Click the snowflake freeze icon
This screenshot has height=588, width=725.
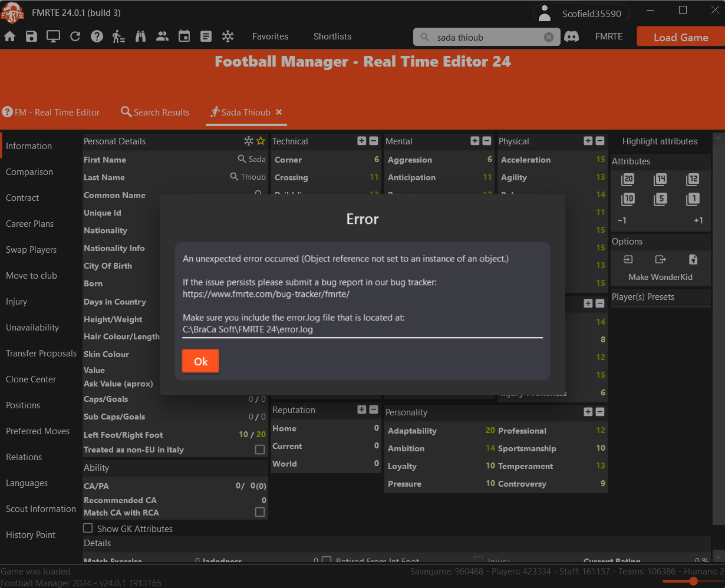(x=228, y=36)
